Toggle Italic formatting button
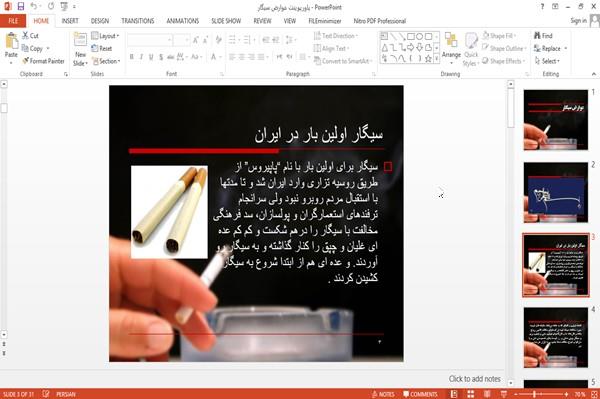Viewport: 600px width, 399px height. pos(141,57)
